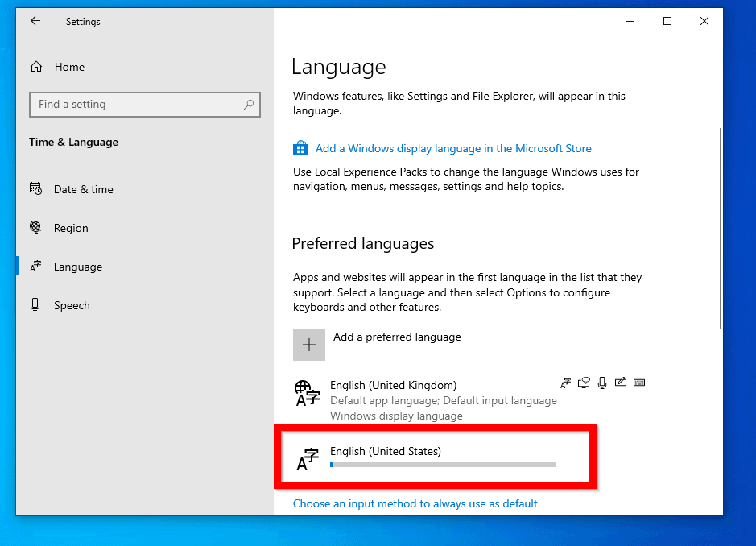
Task: Click the Find a setting search box
Action: coord(145,104)
